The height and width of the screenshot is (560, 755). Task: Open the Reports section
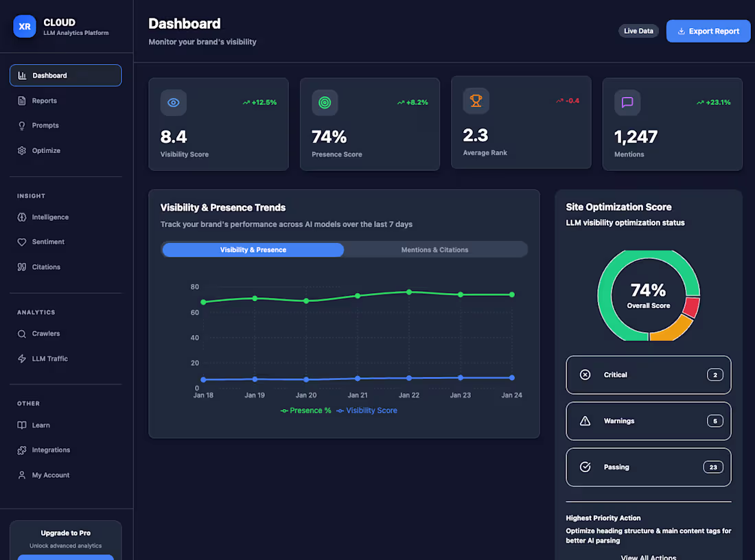(45, 100)
